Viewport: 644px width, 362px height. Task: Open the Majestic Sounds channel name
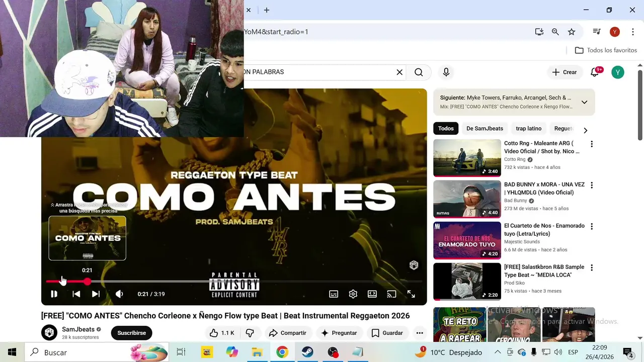coord(522,242)
